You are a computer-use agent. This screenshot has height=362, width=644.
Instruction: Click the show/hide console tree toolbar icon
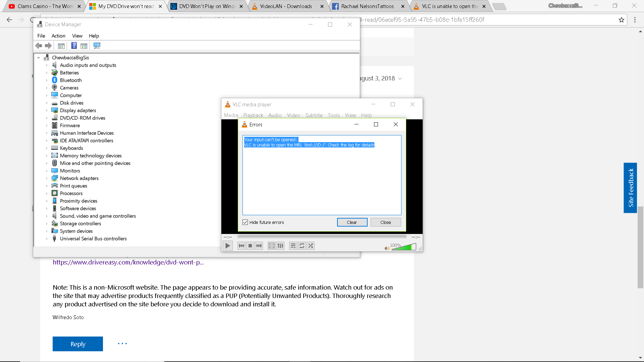61,46
